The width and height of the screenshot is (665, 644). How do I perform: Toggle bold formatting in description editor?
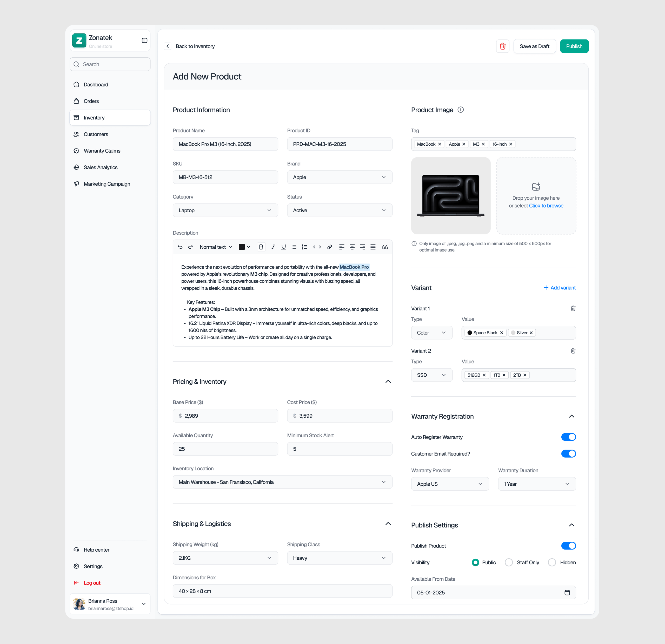click(261, 247)
